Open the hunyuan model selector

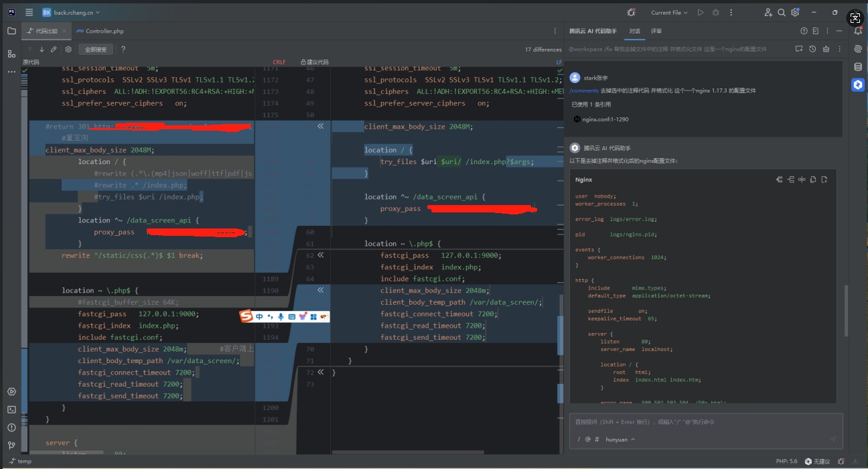[x=620, y=440]
